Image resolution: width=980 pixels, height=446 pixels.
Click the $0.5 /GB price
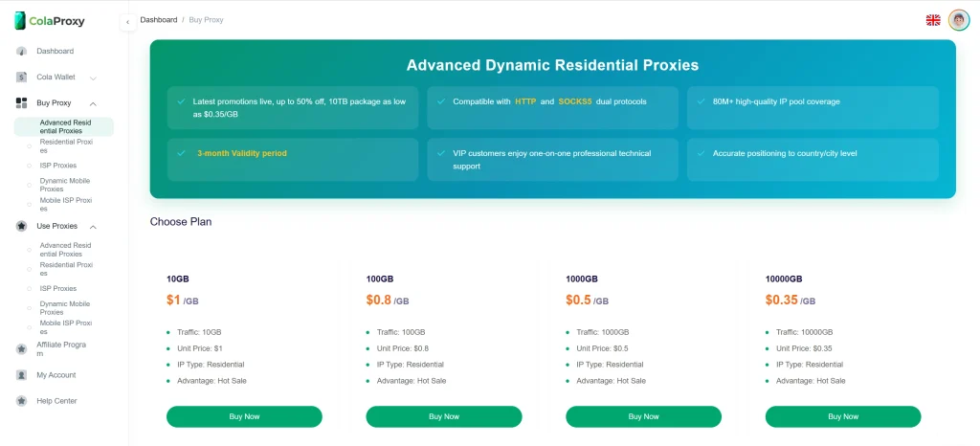coord(587,301)
